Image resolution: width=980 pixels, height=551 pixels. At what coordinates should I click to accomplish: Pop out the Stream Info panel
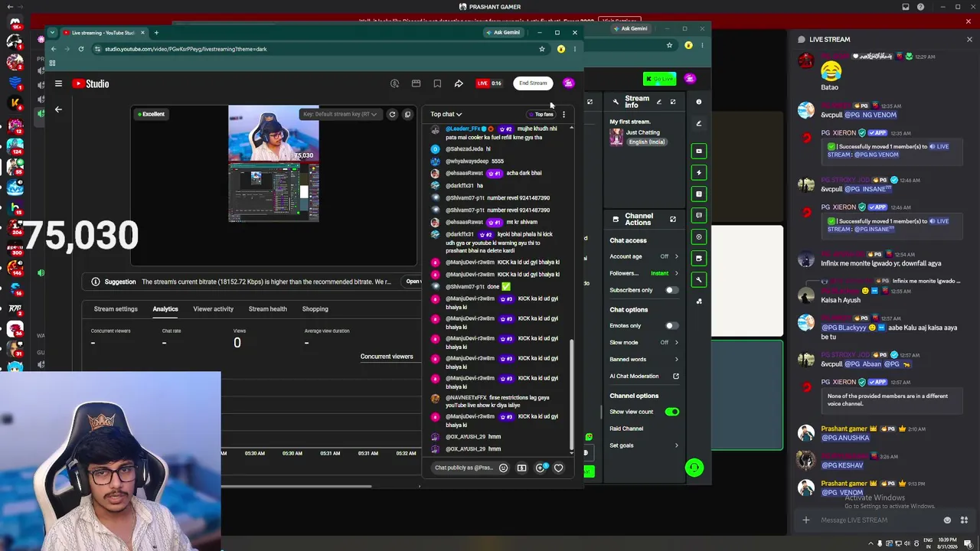(x=673, y=102)
